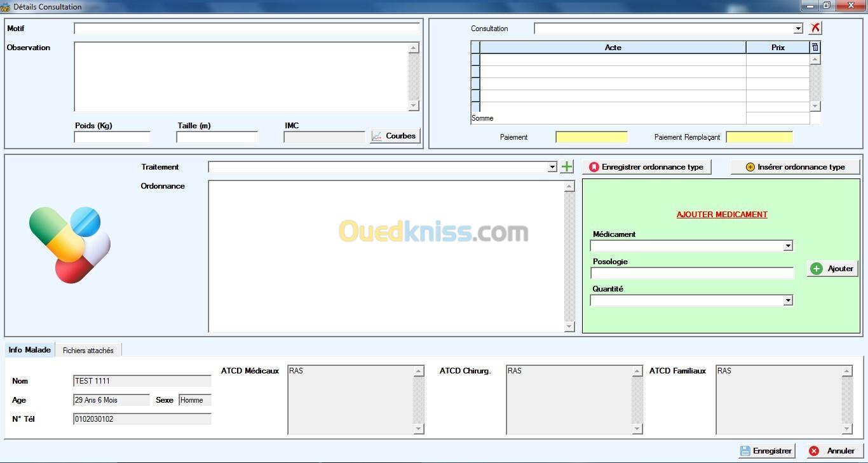
Task: Add the medication with the Ajouter button
Action: (x=832, y=269)
